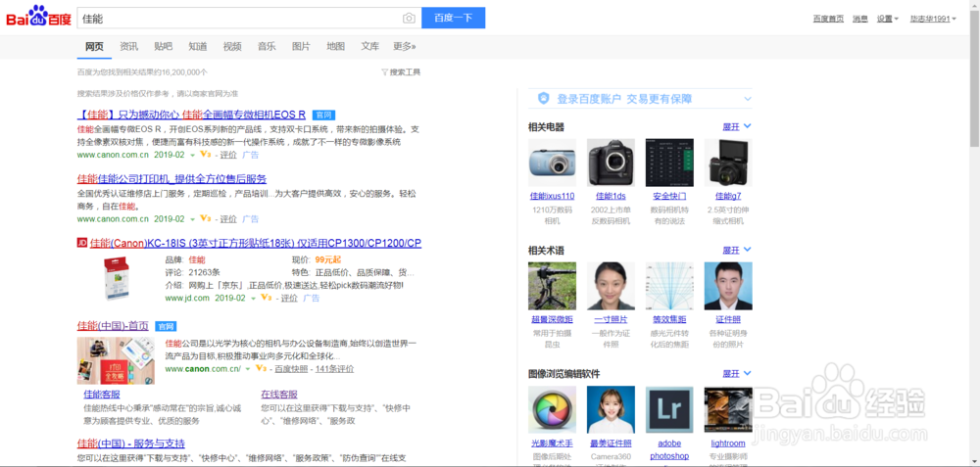This screenshot has height=467, width=980.
Task: Open 141条评价 reviews link
Action: tap(335, 370)
